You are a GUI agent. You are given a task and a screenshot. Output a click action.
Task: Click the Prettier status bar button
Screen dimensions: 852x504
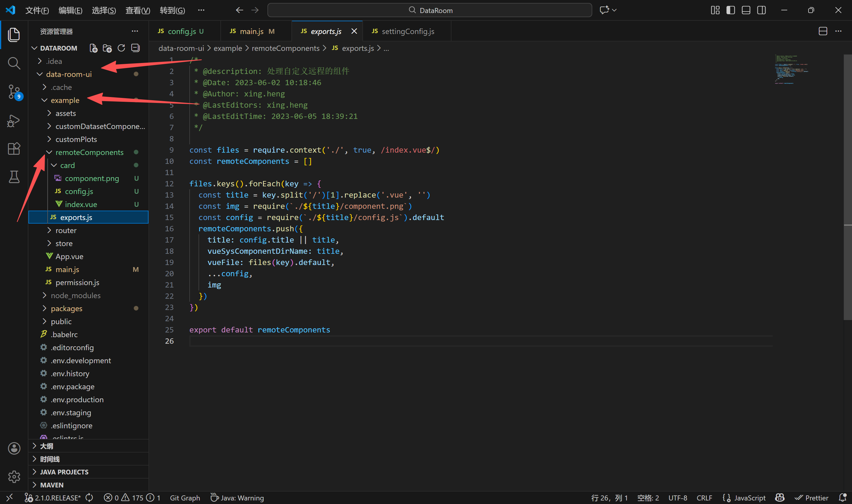tap(812, 497)
